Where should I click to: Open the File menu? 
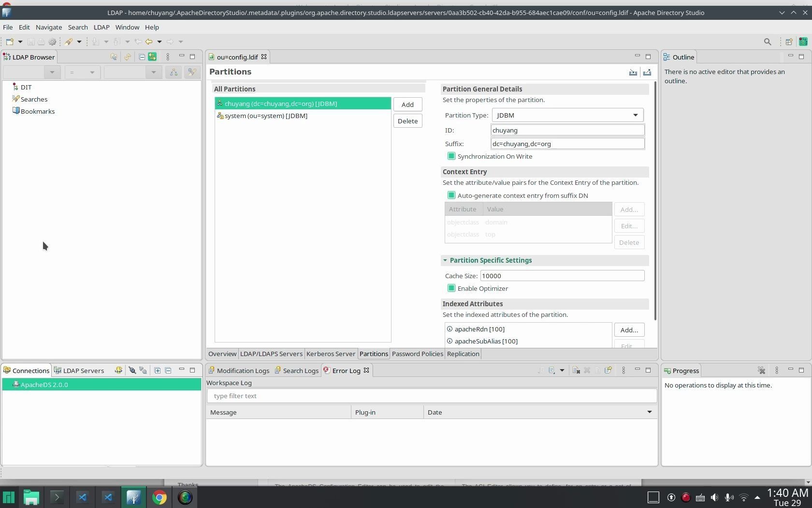[x=8, y=27]
